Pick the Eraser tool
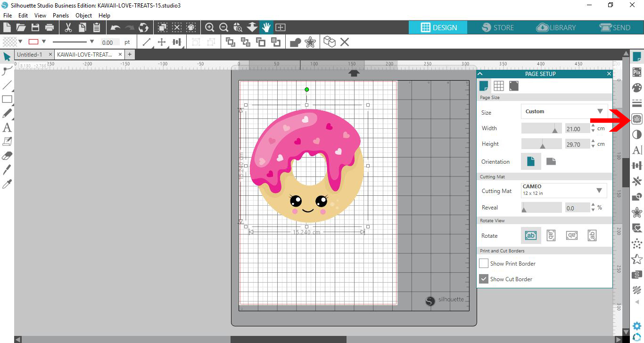Viewport: 644px width, 343px height. 7,155
